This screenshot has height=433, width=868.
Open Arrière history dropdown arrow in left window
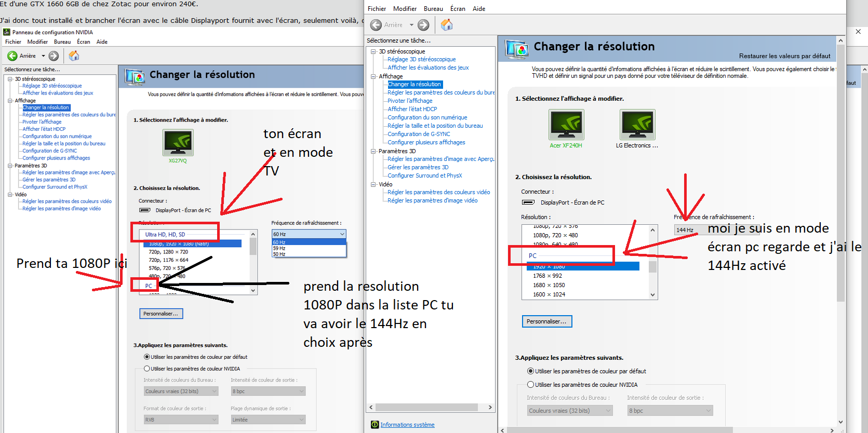(x=43, y=56)
